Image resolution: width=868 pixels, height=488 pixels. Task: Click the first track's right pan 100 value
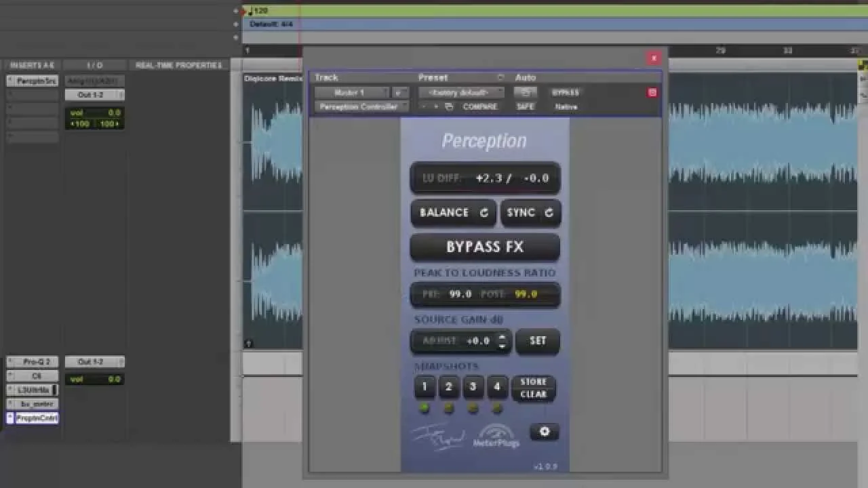click(x=109, y=124)
